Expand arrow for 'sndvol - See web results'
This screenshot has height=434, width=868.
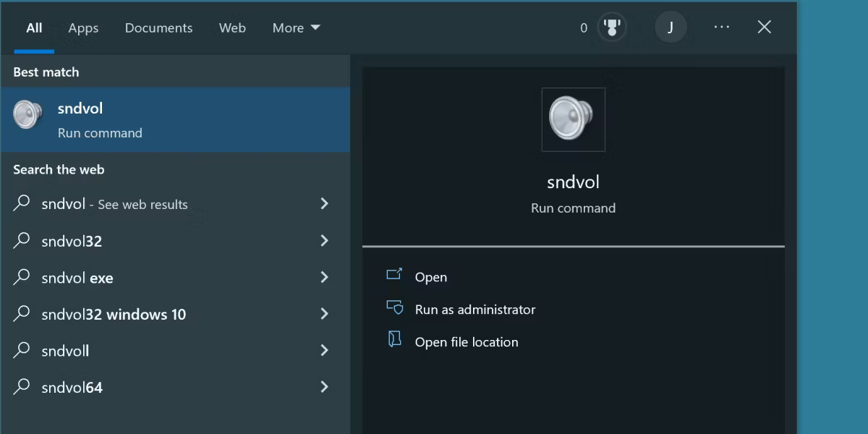tap(324, 204)
